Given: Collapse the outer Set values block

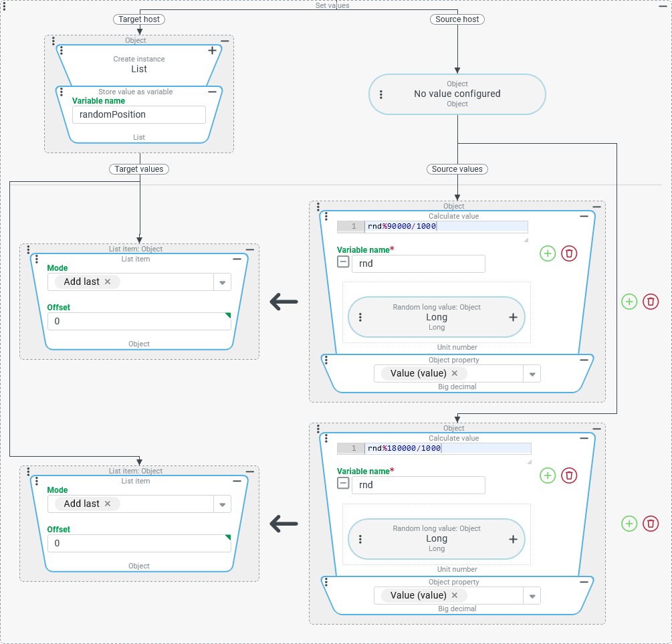Looking at the screenshot, I should click(x=663, y=7).
